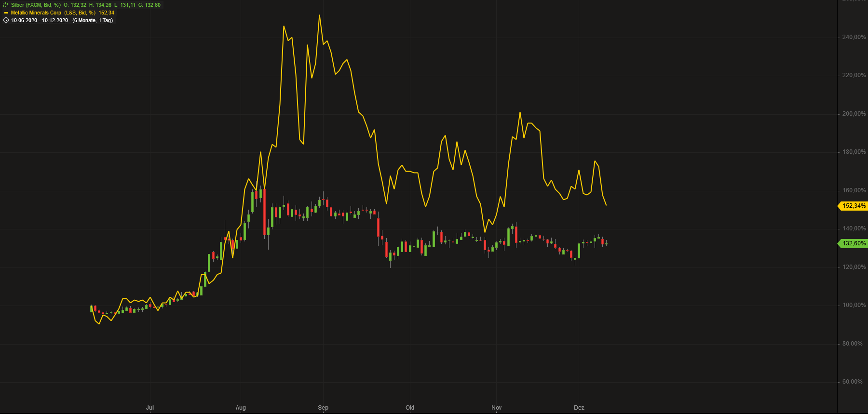868x414 pixels.
Task: Click the Sep label on the time axis
Action: 323,408
